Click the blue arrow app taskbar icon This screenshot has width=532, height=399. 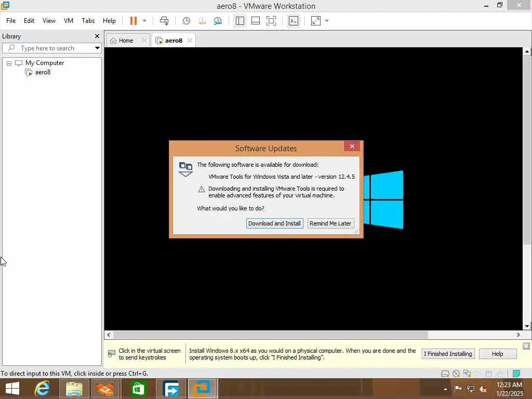click(x=170, y=389)
